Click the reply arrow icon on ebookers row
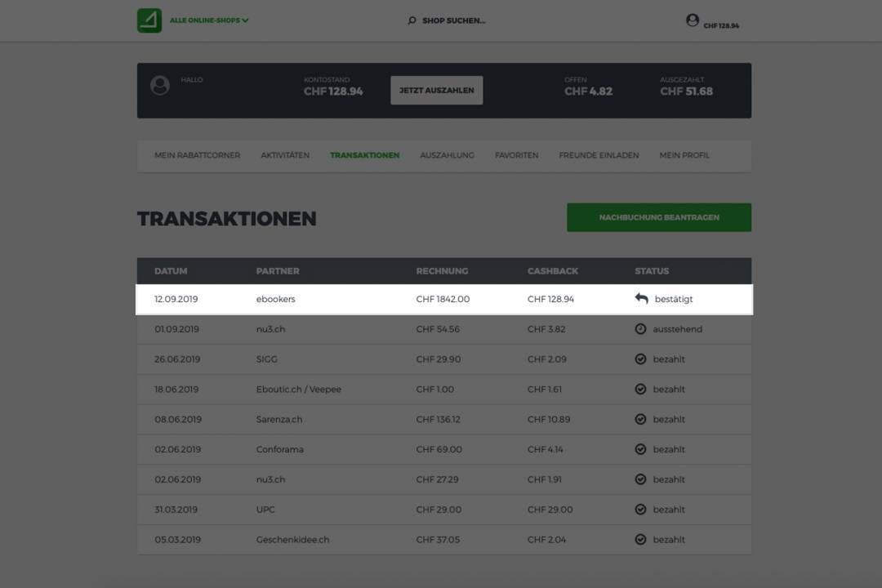Image resolution: width=882 pixels, height=588 pixels. 642,299
